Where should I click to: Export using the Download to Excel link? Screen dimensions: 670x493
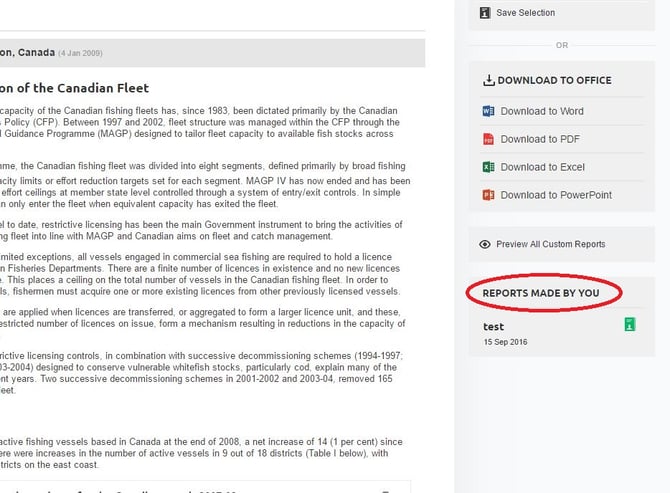(542, 167)
